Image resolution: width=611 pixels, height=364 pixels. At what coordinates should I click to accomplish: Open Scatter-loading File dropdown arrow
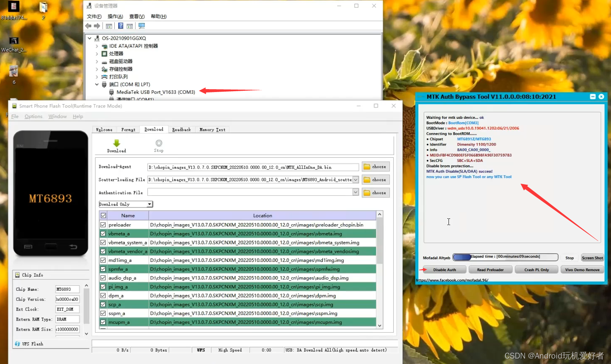[x=356, y=179]
